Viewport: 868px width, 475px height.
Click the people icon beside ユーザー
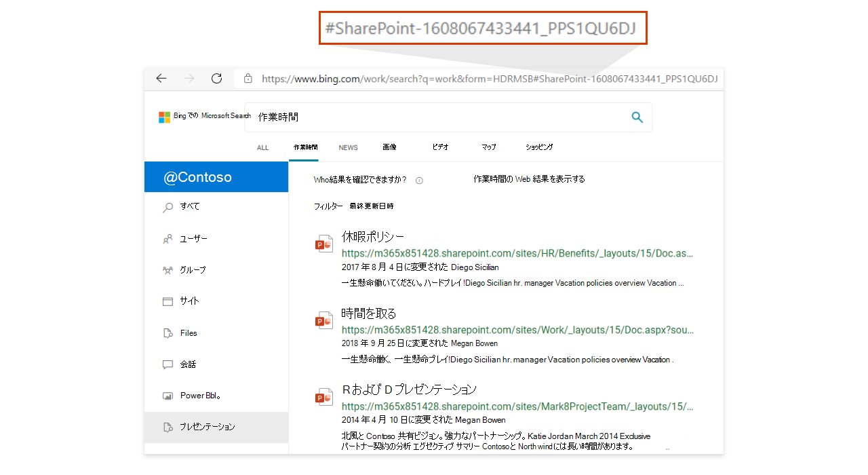tap(168, 239)
